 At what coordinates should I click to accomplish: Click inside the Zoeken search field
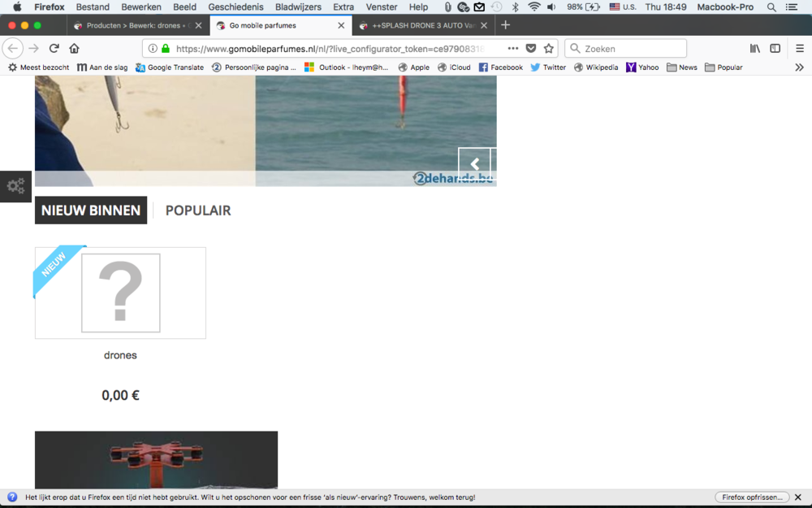coord(625,48)
